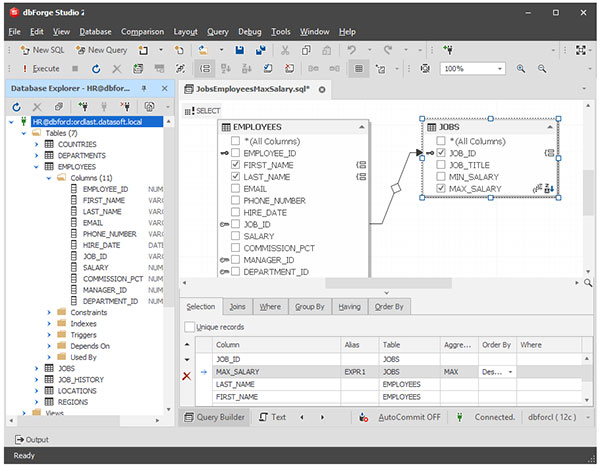Collapse the EMPLOYEES table node in explorer
Screen dimensions: 600x468
point(36,167)
